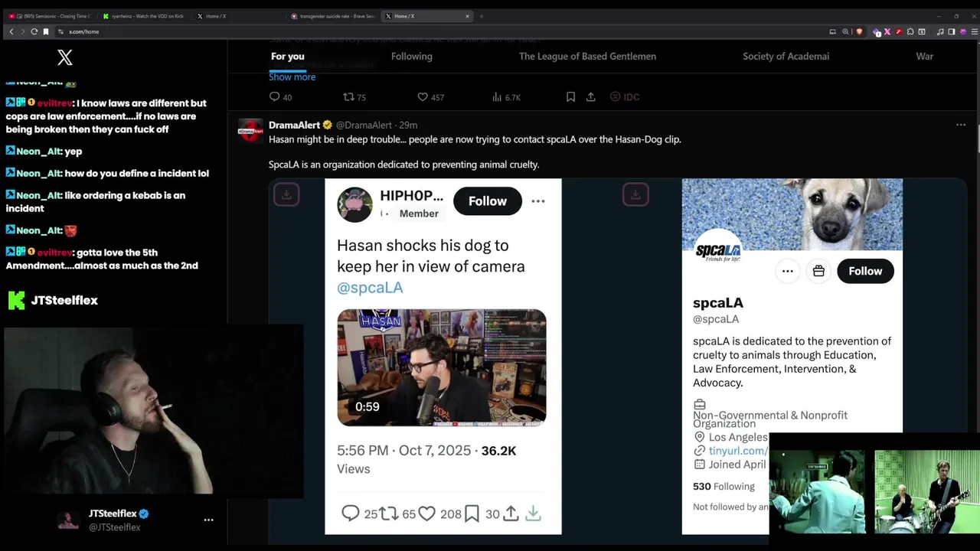Image resolution: width=980 pixels, height=551 pixels.
Task: Reply icon with 25 on embedded post
Action: point(350,514)
